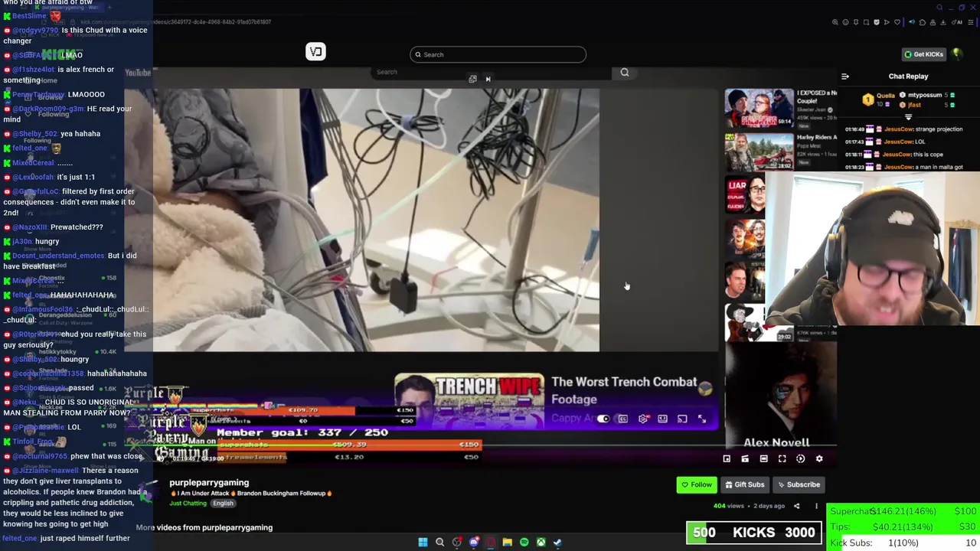Open Xbox app from the taskbar
980x551 pixels.
tap(541, 542)
